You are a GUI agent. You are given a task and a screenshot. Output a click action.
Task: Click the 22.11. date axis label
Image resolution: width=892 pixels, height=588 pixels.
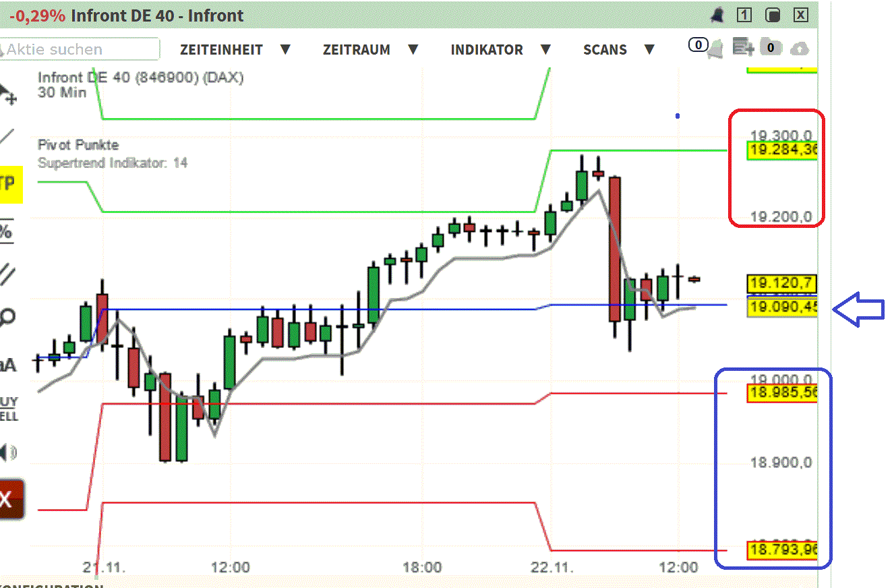552,568
